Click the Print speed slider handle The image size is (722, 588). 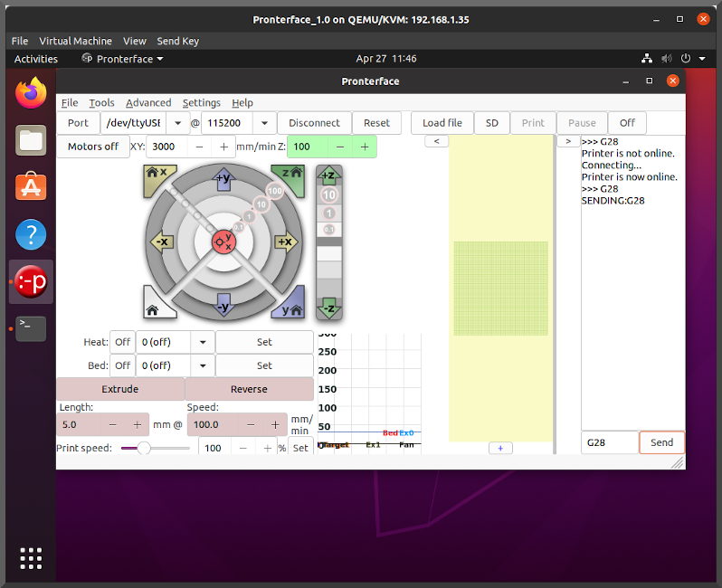coord(143,448)
